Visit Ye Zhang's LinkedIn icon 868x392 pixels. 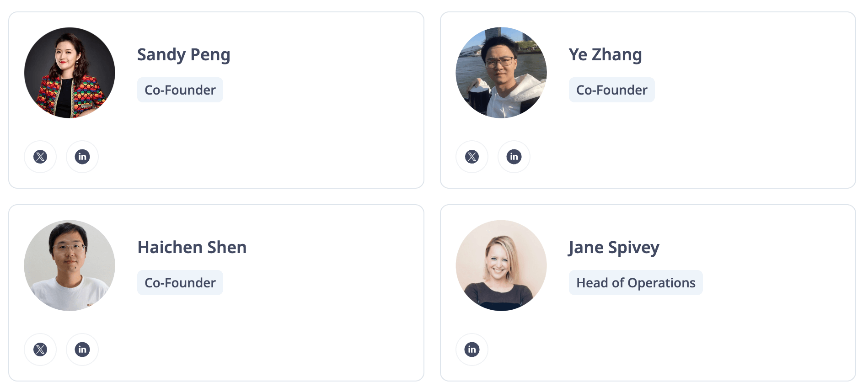click(514, 157)
